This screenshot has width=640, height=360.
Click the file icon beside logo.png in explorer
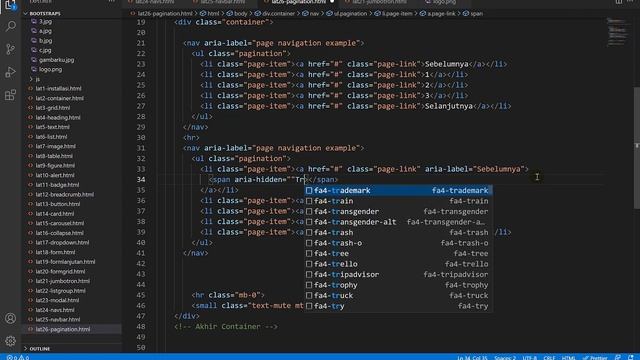(x=34, y=69)
